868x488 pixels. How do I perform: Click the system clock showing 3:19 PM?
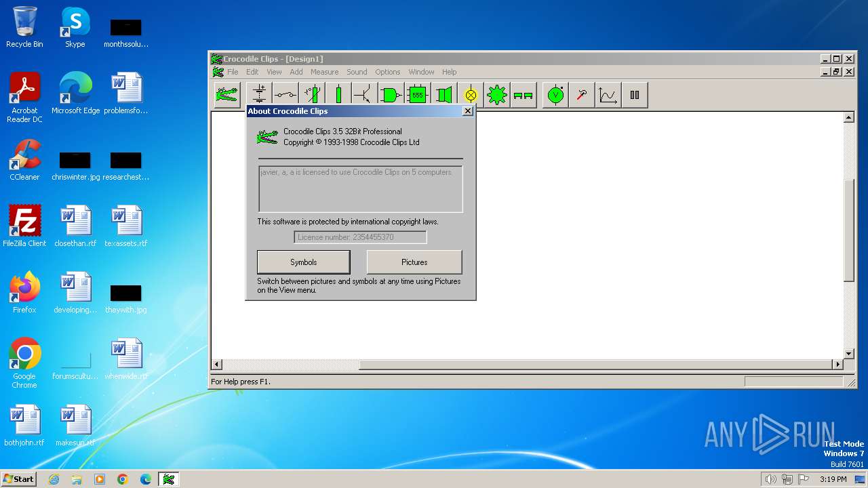[833, 479]
